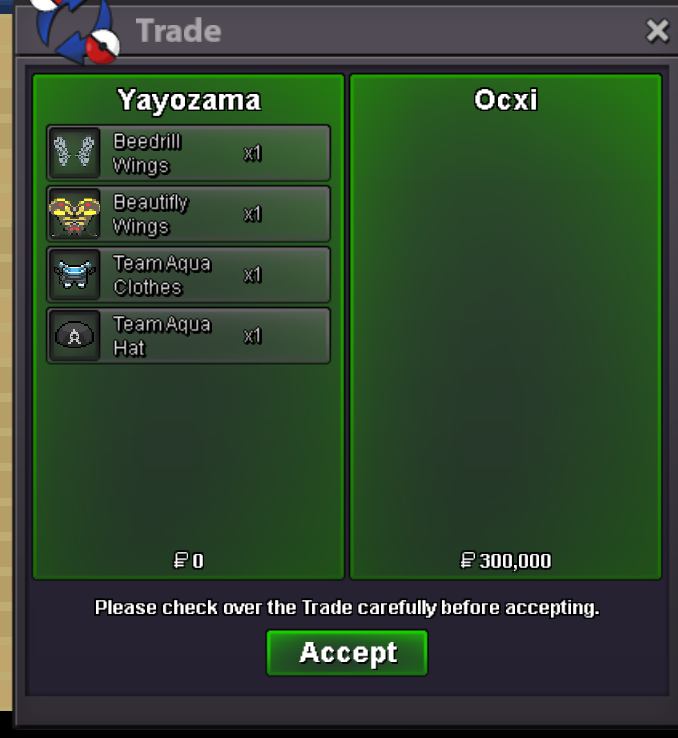Click the Pokedollar symbol beside 300,000
678x738 pixels.
click(x=467, y=561)
